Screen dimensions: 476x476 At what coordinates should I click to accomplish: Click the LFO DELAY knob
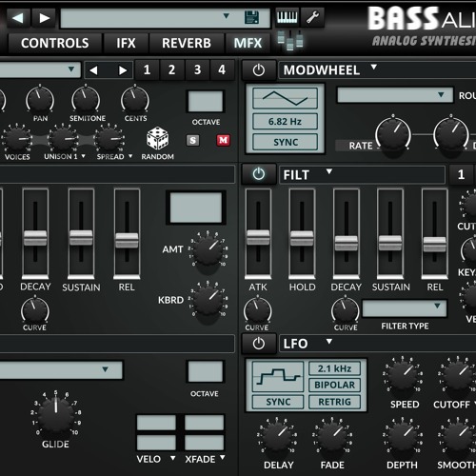click(277, 437)
